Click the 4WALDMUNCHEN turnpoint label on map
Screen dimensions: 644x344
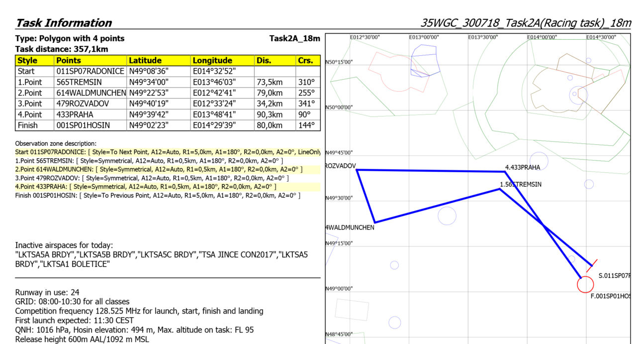pyautogui.click(x=350, y=228)
